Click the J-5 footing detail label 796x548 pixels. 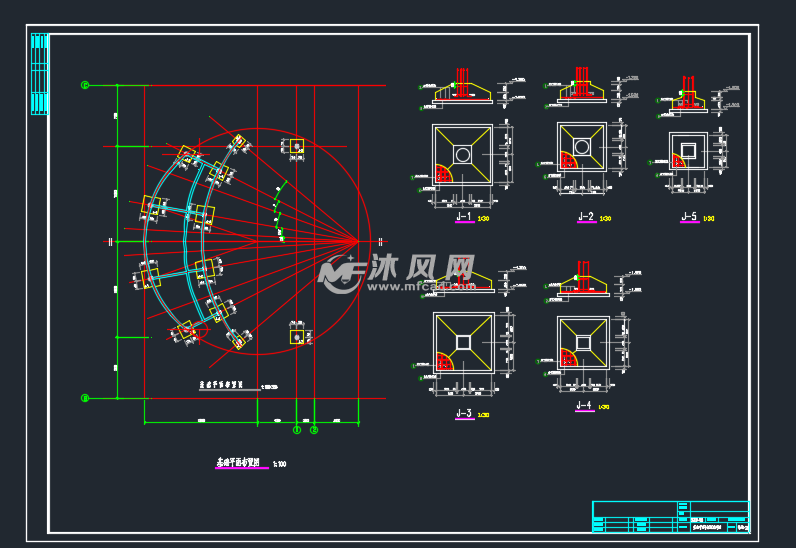pyautogui.click(x=688, y=217)
